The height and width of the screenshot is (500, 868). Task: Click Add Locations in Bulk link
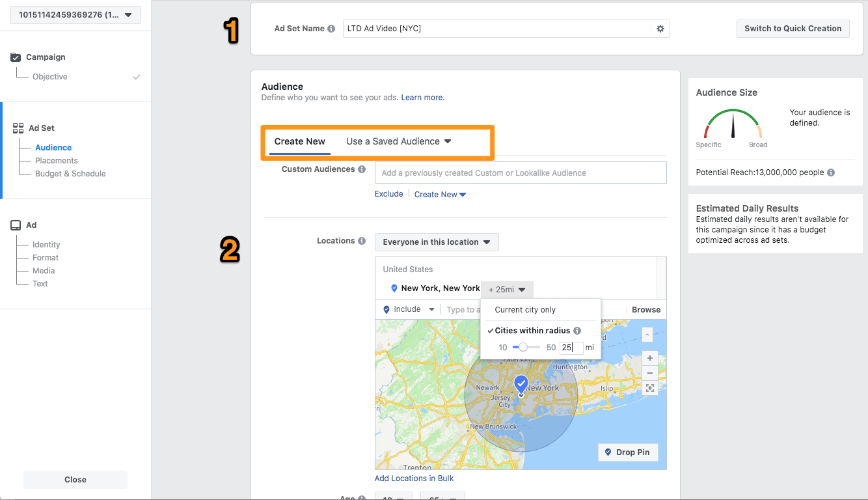click(x=414, y=479)
